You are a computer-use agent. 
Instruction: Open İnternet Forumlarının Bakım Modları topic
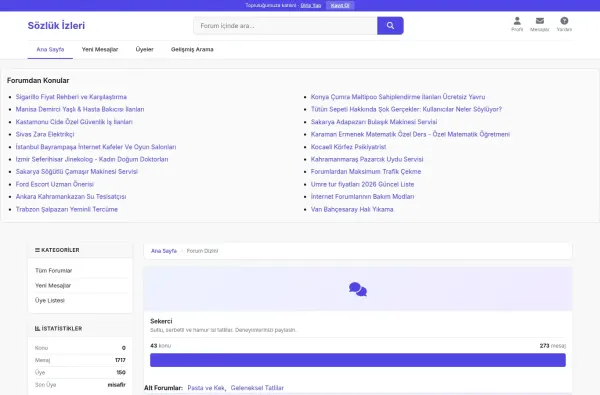point(362,197)
